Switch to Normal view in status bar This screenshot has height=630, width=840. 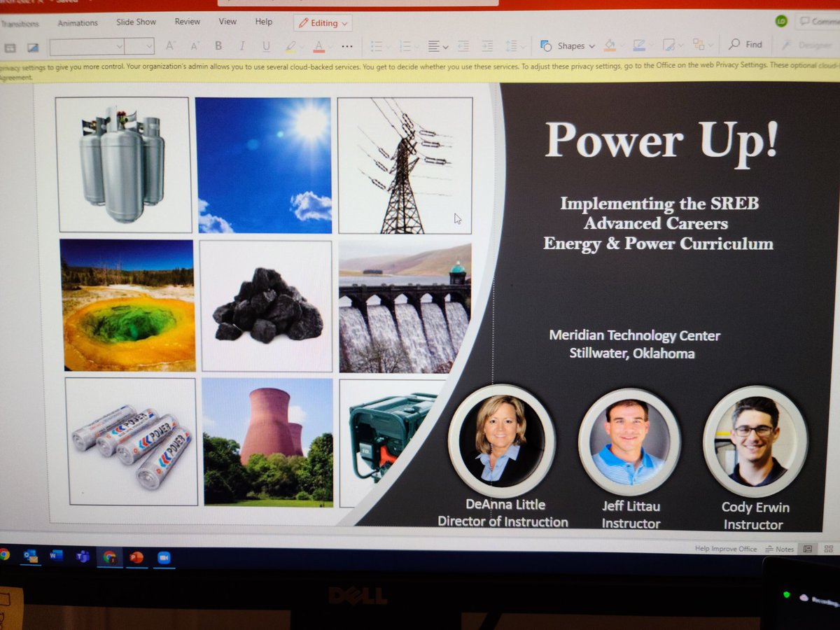(x=808, y=549)
